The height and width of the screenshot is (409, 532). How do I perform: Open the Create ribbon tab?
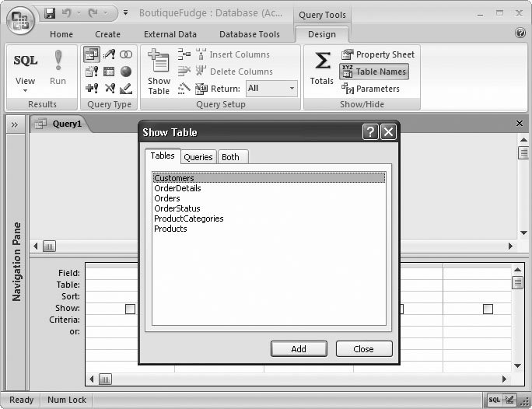tap(107, 34)
